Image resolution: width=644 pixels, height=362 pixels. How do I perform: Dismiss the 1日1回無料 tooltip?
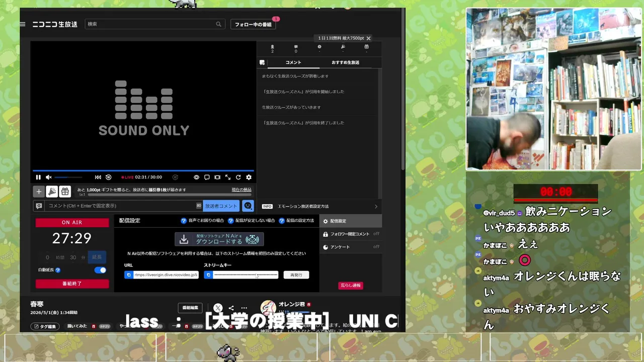click(368, 38)
